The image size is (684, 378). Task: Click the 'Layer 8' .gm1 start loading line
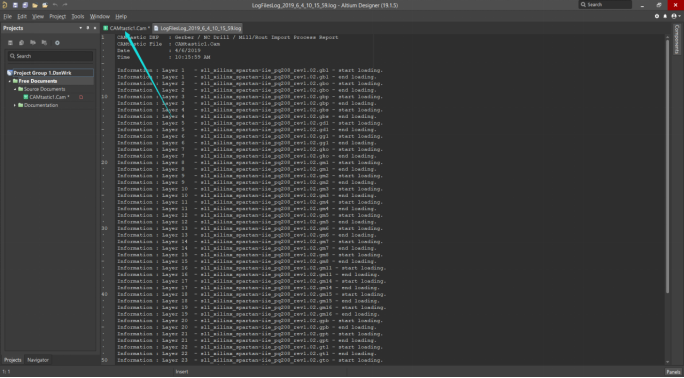pyautogui.click(x=250, y=163)
